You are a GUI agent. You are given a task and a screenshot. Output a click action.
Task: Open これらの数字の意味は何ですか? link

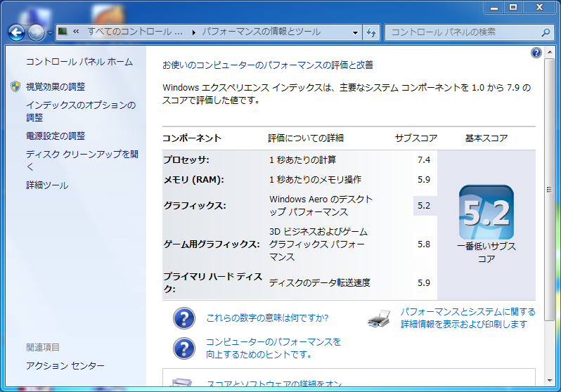(x=267, y=318)
